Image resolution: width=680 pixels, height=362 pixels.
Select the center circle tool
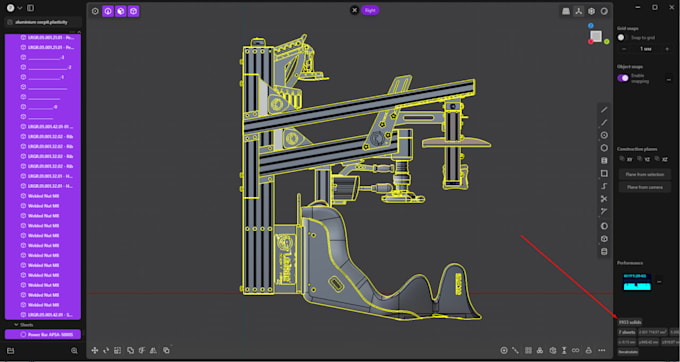(x=604, y=135)
